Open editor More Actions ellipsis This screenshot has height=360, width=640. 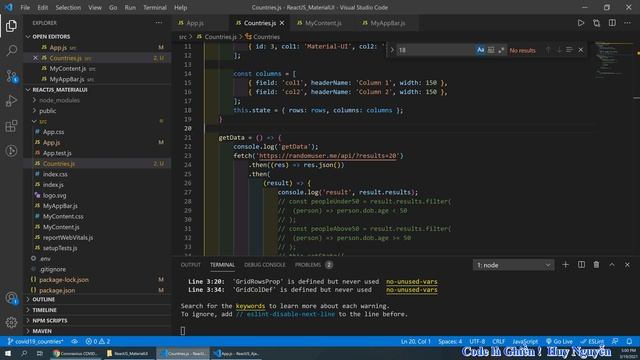[627, 23]
